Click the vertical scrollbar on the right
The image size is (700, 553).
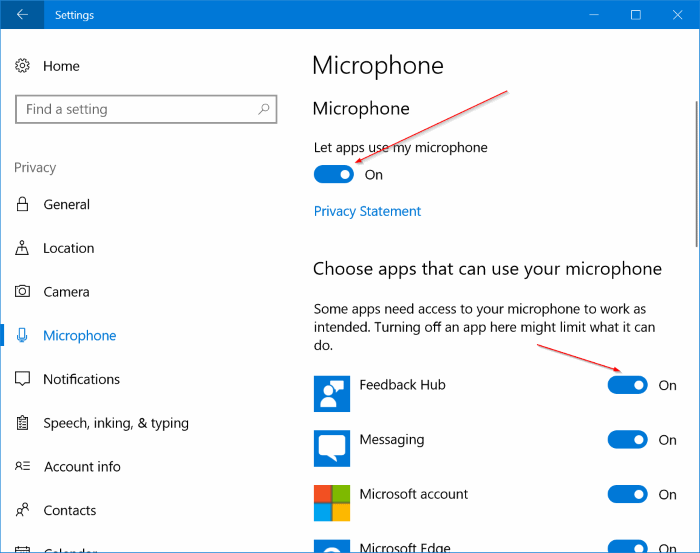point(697,174)
